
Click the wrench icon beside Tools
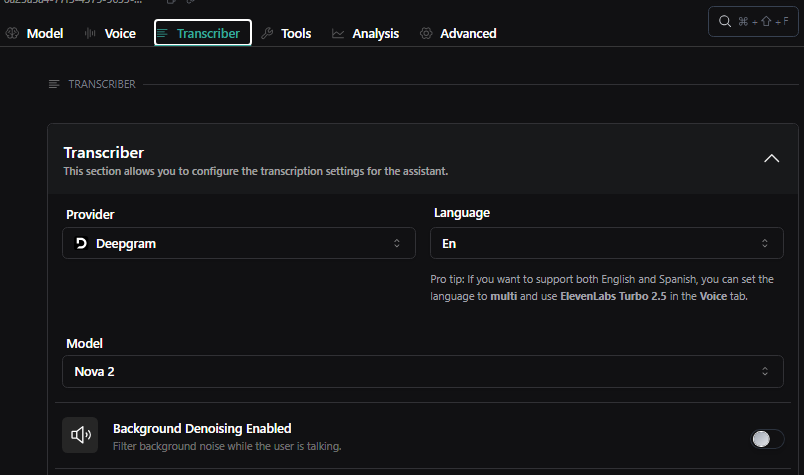click(267, 33)
